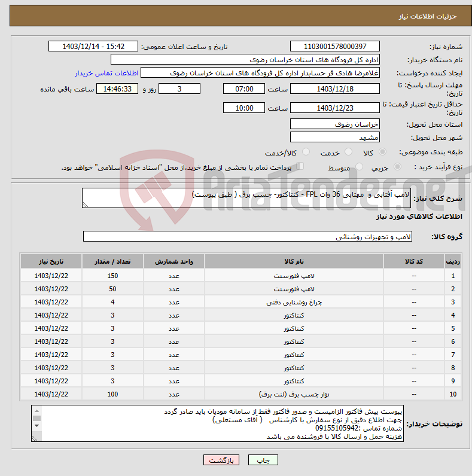Click the goods group field لامپ و تجهیزات روشنائی
This screenshot has height=476, width=472.
tap(248, 236)
